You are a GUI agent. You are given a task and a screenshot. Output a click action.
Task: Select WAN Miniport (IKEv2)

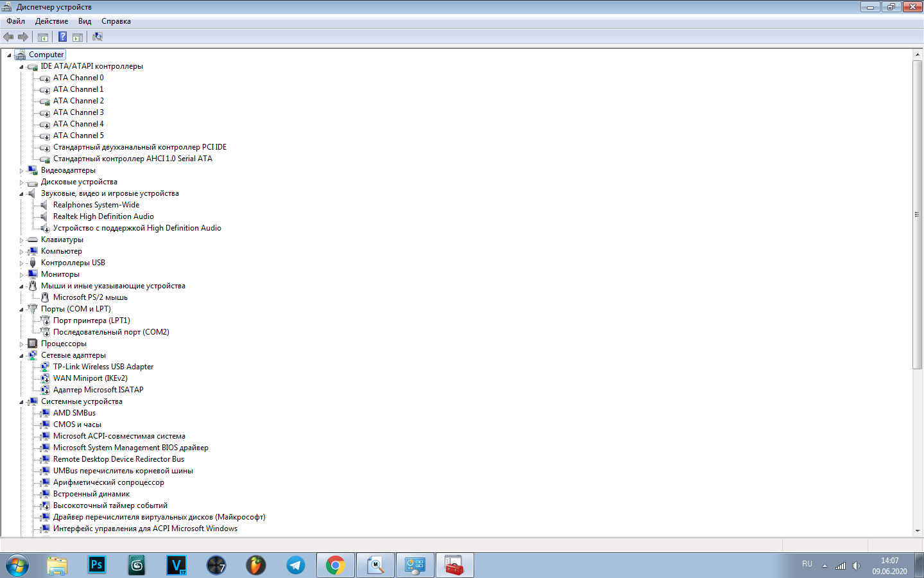pos(90,378)
